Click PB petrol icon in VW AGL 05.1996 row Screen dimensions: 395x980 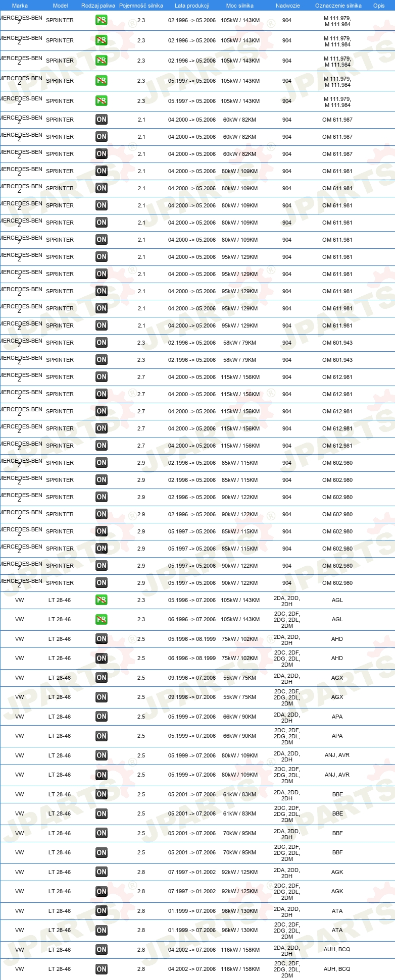[x=102, y=600]
